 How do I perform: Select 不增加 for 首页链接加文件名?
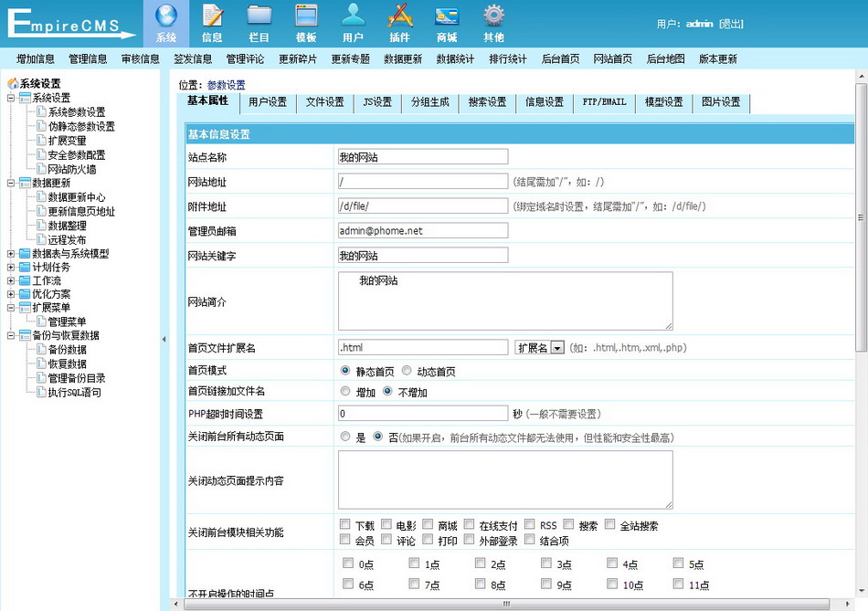(x=387, y=391)
